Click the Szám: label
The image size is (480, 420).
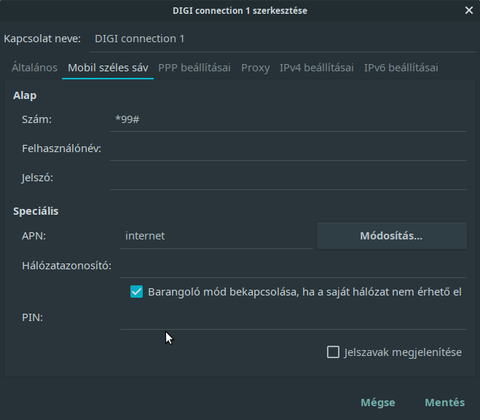pyautogui.click(x=37, y=120)
